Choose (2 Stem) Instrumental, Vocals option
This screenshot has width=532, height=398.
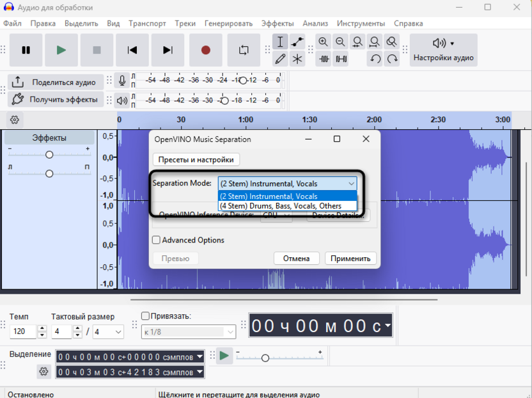click(287, 196)
